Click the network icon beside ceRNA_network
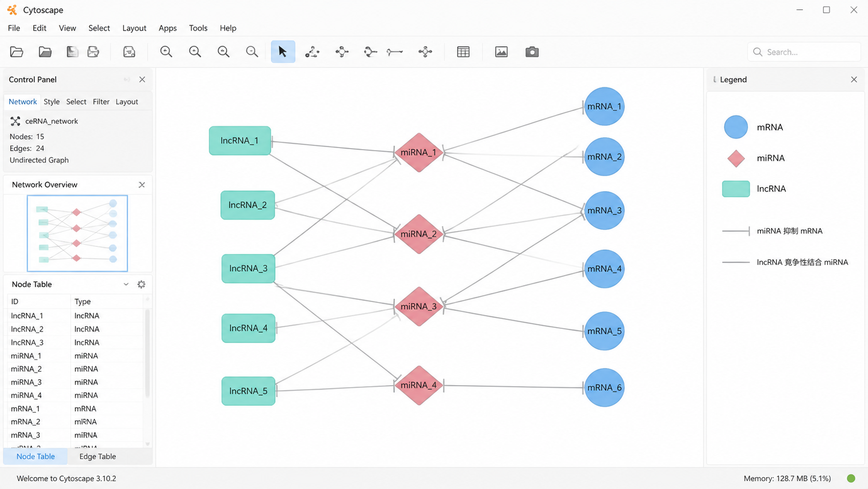The image size is (868, 489). [16, 121]
